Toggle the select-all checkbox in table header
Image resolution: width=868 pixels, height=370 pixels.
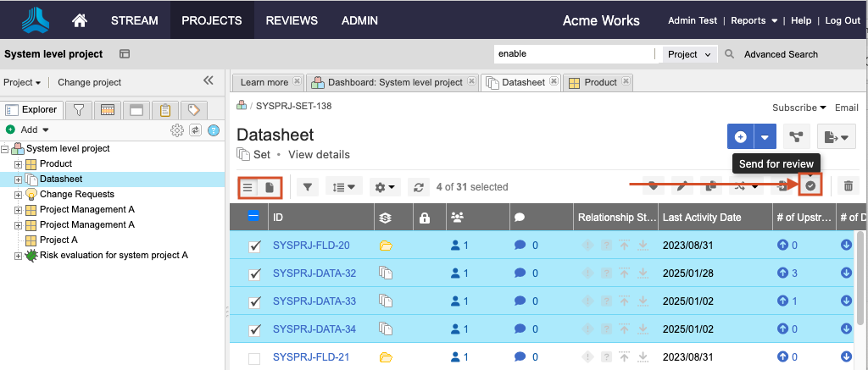[x=253, y=217]
